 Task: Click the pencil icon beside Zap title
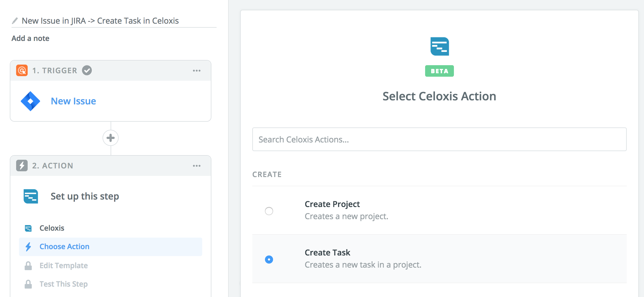point(15,21)
